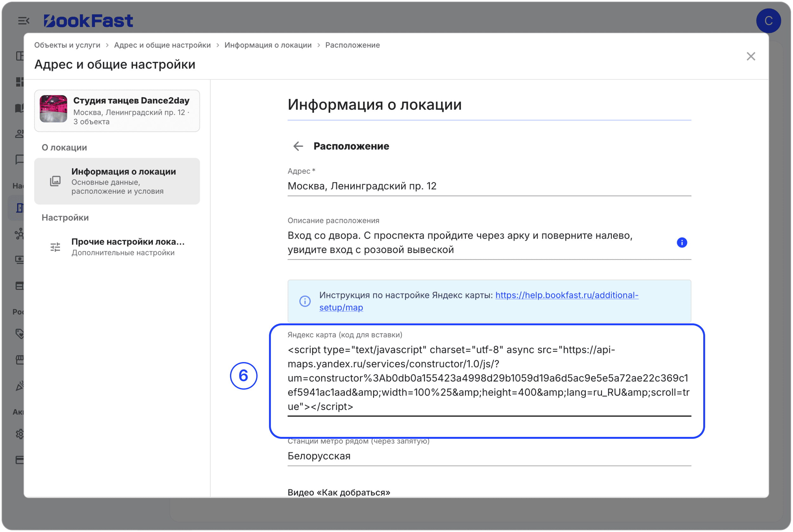Collapse the sidebar with the hamburger menu icon
This screenshot has height=532, width=793.
pyautogui.click(x=23, y=21)
